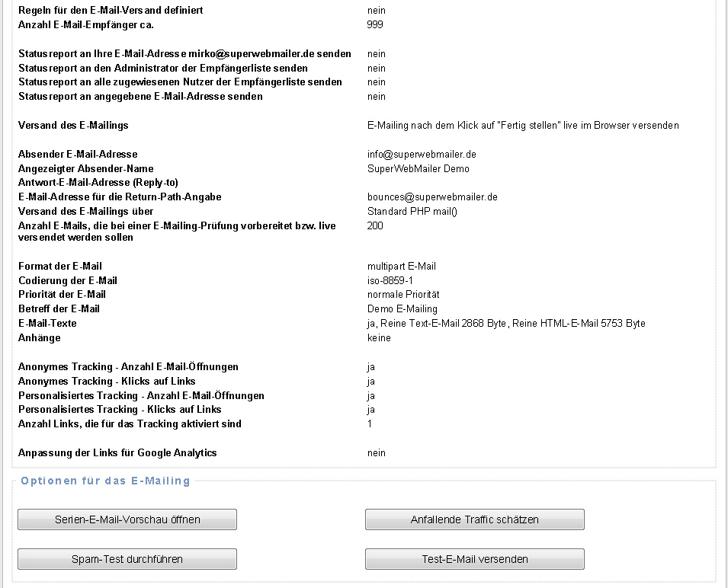Click the 'Versand des E-Mailings über' label
728x588 pixels.
click(86, 212)
